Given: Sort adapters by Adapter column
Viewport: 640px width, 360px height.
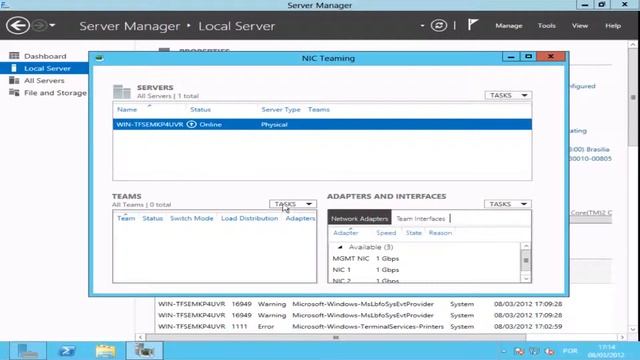Looking at the screenshot, I should tap(346, 233).
